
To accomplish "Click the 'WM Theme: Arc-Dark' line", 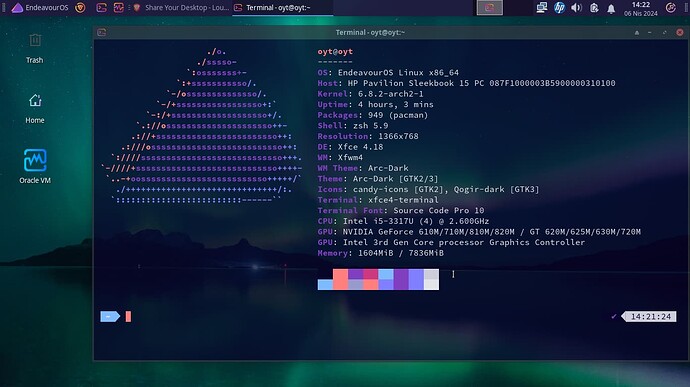I will [x=363, y=168].
